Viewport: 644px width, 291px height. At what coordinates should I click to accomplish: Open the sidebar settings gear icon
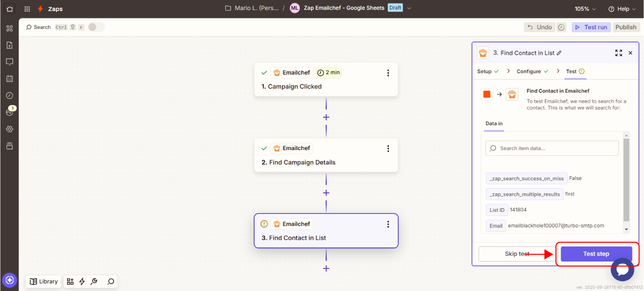pos(9,129)
